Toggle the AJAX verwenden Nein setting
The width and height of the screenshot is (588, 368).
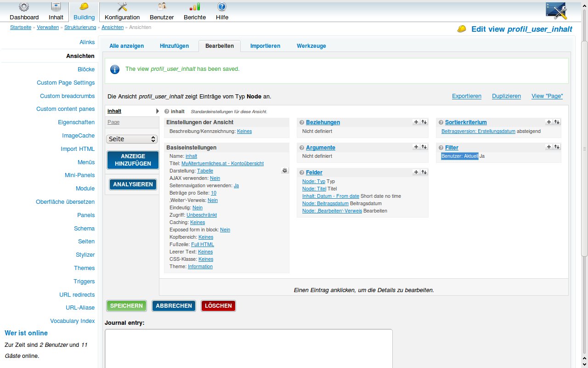(x=215, y=178)
